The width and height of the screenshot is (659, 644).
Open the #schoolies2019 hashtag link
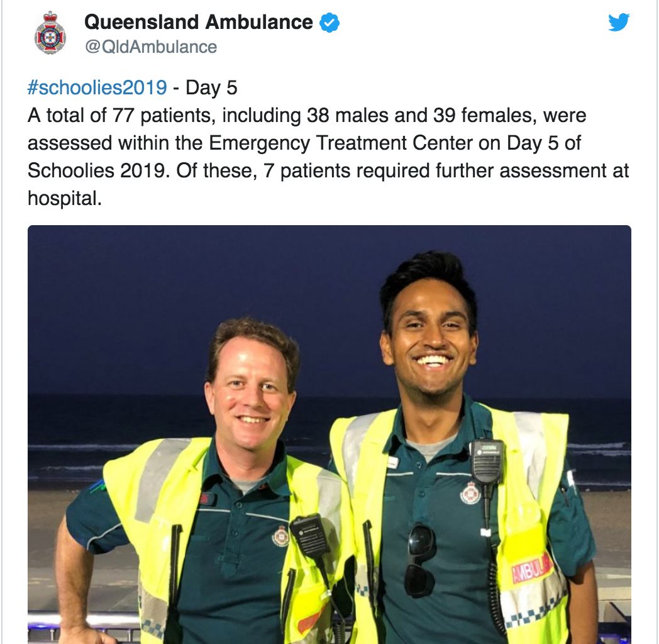click(x=97, y=88)
